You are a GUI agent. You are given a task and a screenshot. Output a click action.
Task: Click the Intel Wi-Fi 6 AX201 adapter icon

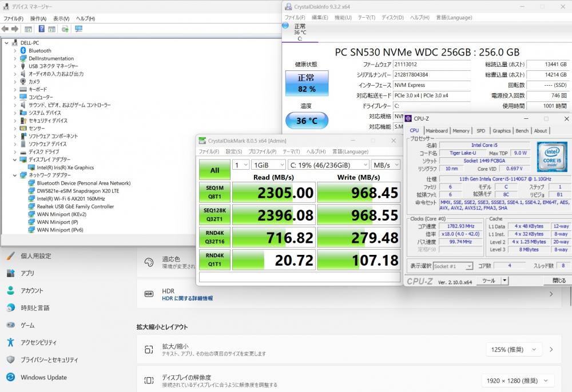31,198
